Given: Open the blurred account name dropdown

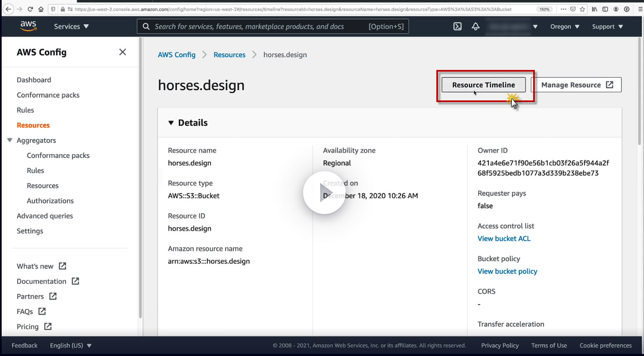Looking at the screenshot, I should point(512,26).
